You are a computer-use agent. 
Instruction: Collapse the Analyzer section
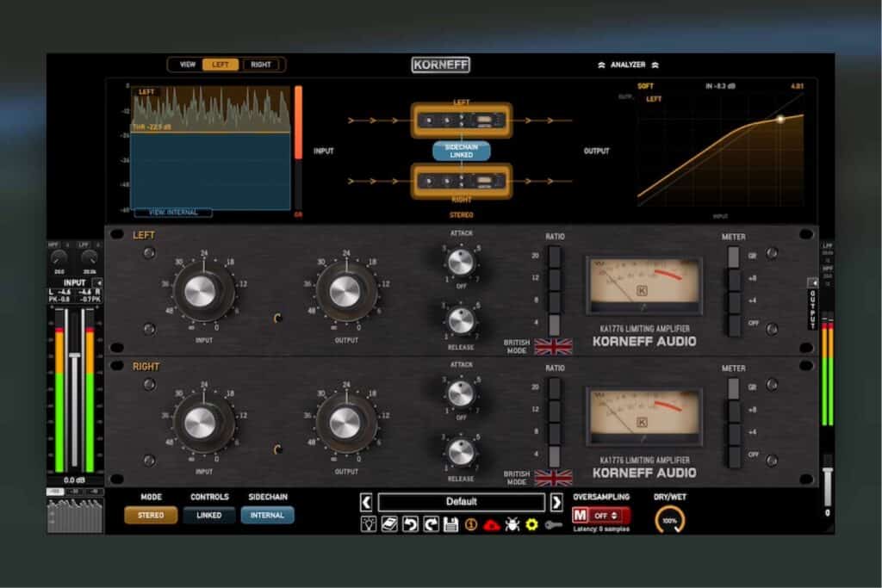click(628, 65)
